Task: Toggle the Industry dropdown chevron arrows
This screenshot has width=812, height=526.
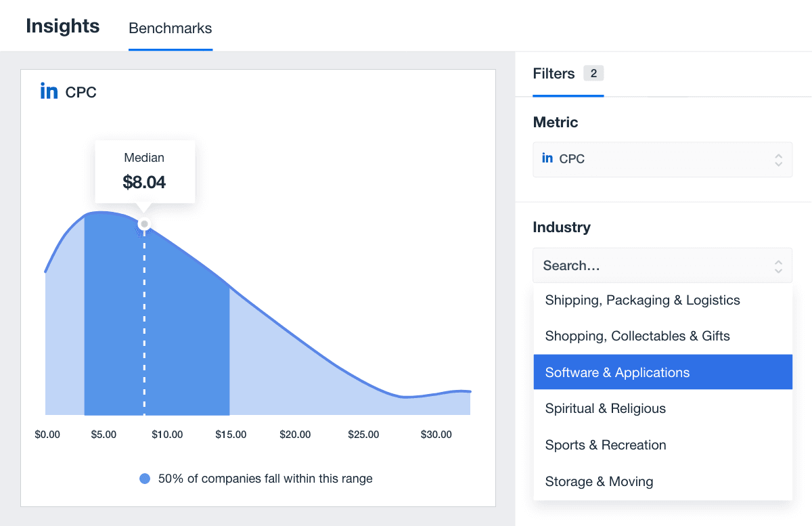Action: pos(778,266)
